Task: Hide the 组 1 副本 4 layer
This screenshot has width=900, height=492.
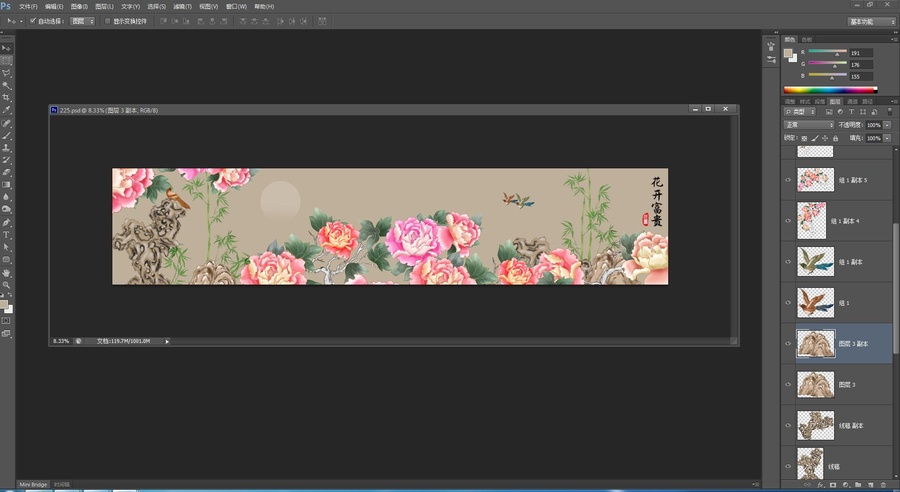Action: pos(788,221)
